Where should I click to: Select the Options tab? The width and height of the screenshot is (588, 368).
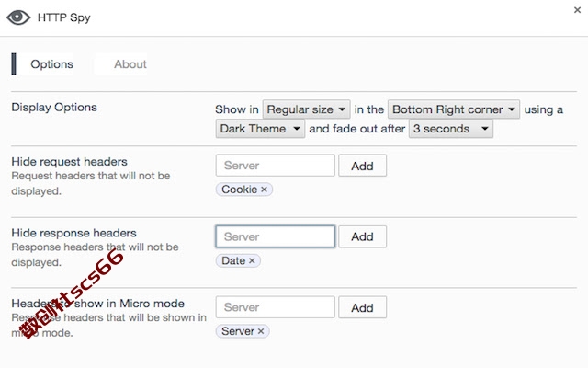51,64
